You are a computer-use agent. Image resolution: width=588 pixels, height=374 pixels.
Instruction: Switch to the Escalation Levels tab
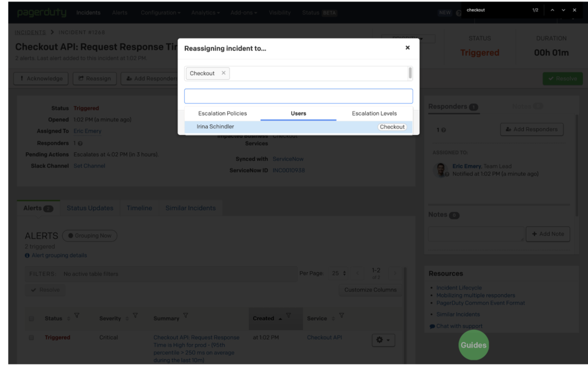point(374,113)
